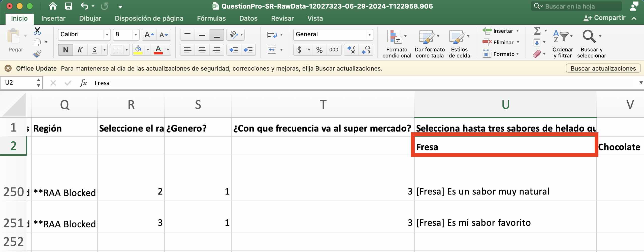Align text to bottom of cell
The image size is (644, 252).
pos(216,35)
